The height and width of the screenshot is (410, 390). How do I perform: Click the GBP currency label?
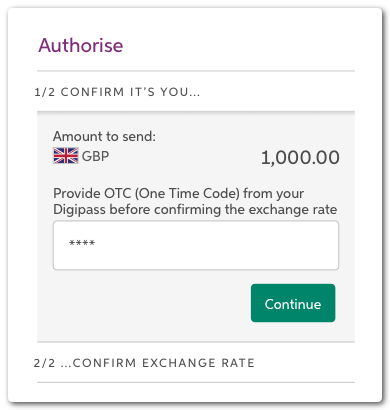tap(95, 156)
